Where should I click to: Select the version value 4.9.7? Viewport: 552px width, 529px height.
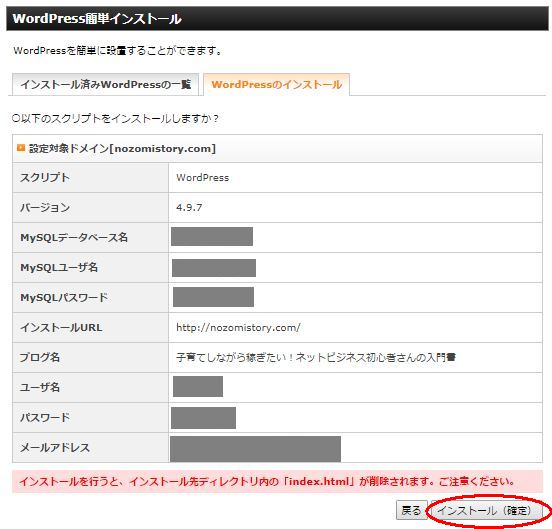click(189, 207)
